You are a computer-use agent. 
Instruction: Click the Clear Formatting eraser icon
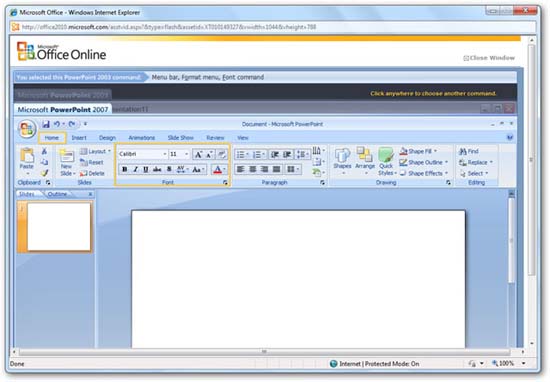[221, 154]
